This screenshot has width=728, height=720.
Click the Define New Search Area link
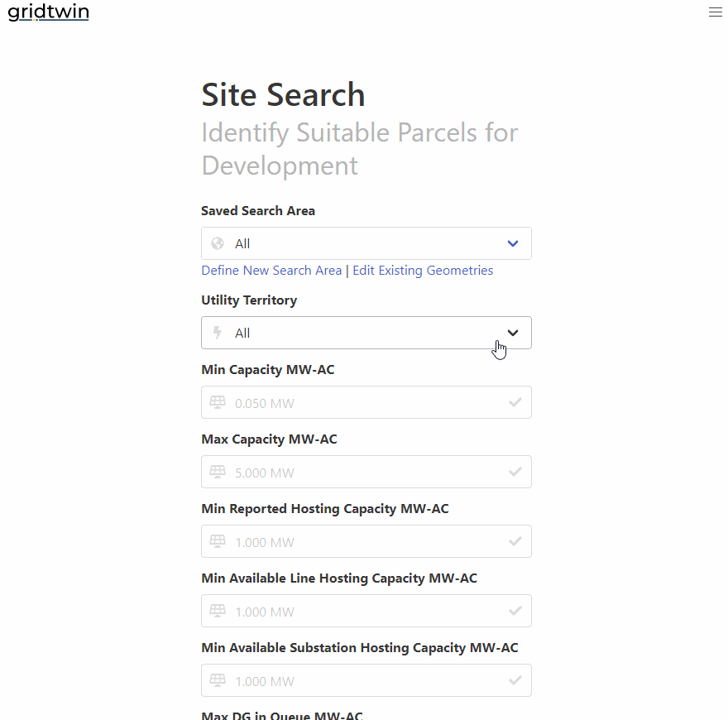click(x=271, y=271)
